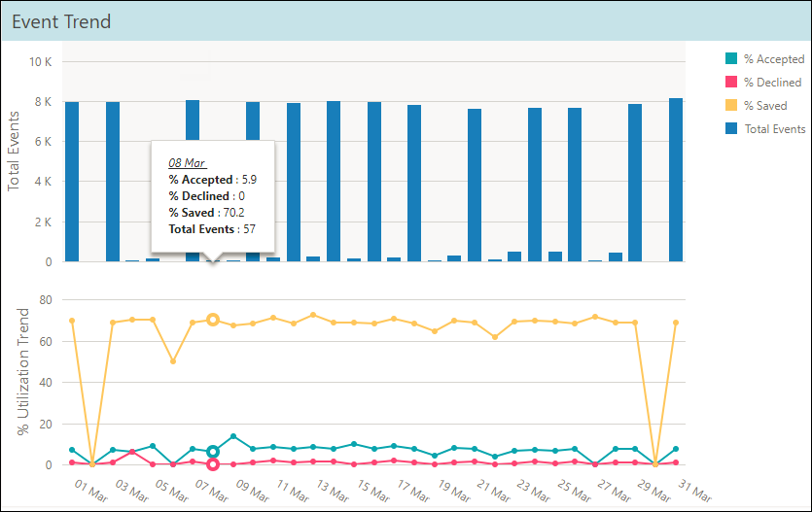Open the 08 Mar link in tooltip
This screenshot has height=512, width=812.
(x=188, y=163)
